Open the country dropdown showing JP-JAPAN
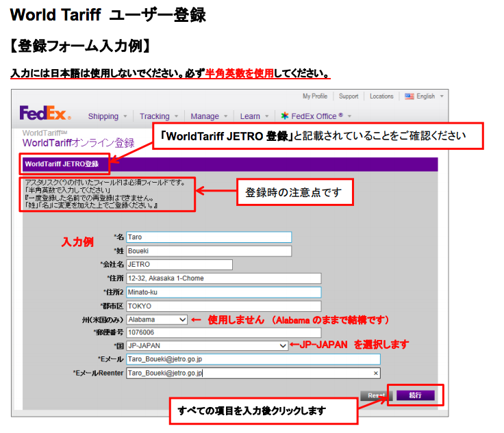 pos(207,345)
